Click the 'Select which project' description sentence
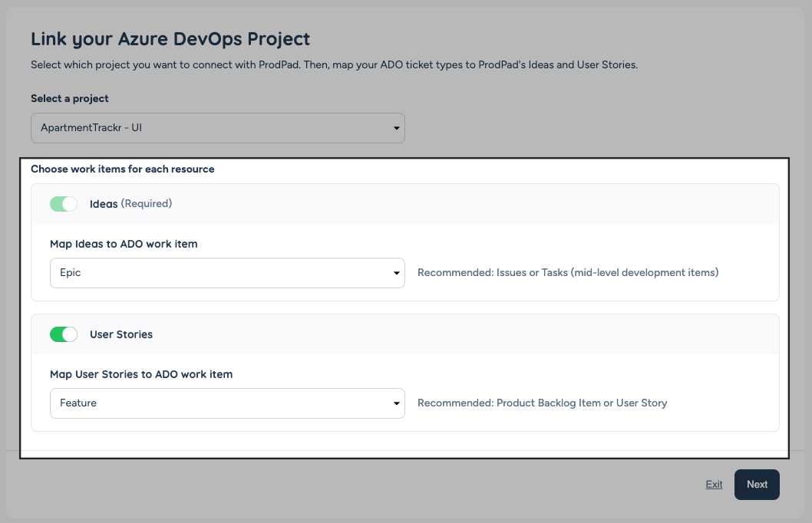 point(334,64)
